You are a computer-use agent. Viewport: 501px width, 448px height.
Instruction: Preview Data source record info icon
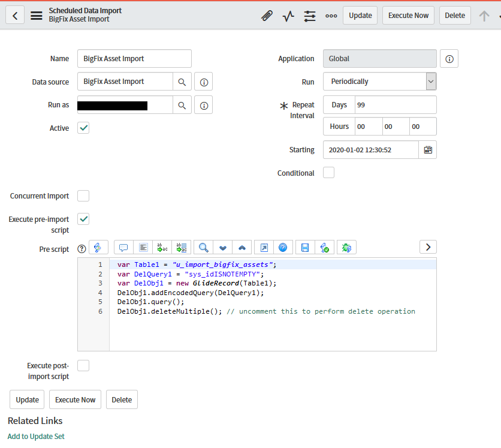204,82
